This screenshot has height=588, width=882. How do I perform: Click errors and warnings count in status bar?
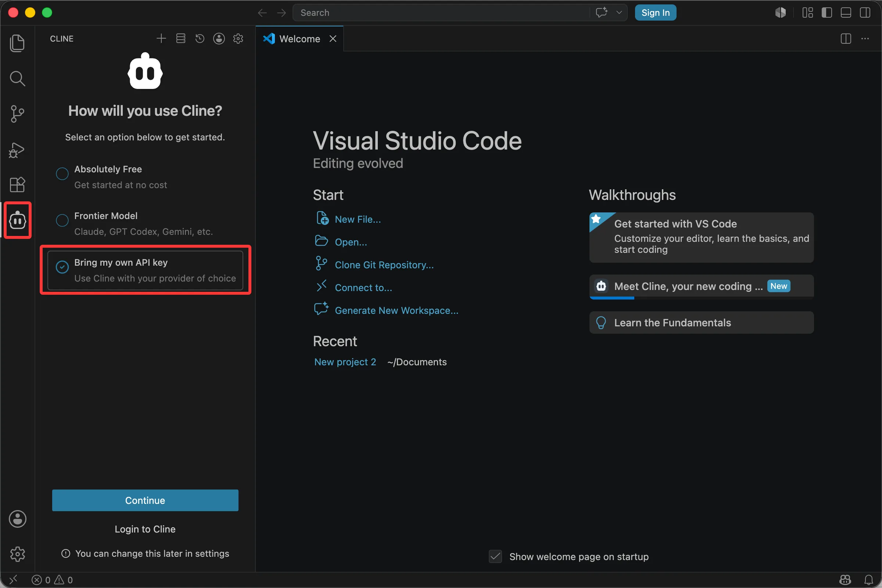52,580
